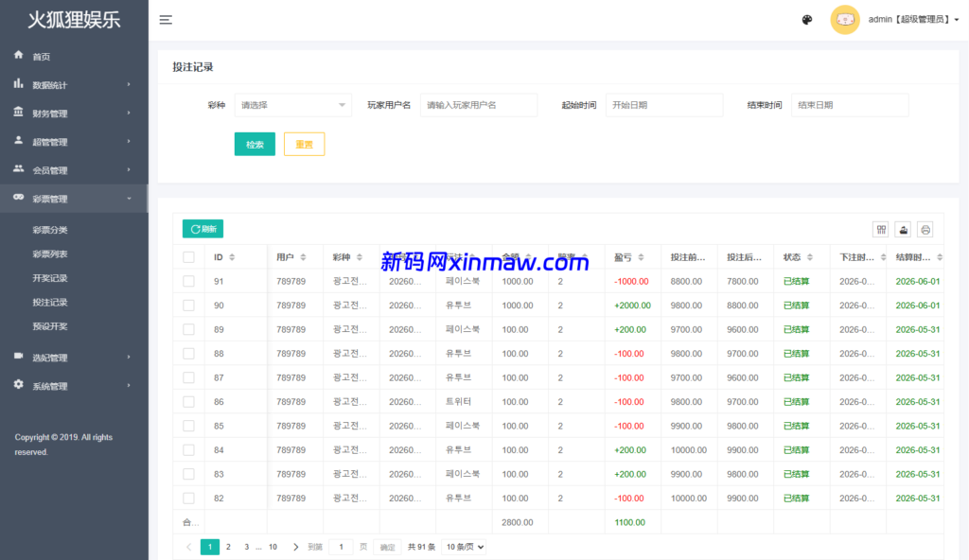The width and height of the screenshot is (969, 560).
Task: Sort by the 彩种 column arrows
Action: pos(359,257)
